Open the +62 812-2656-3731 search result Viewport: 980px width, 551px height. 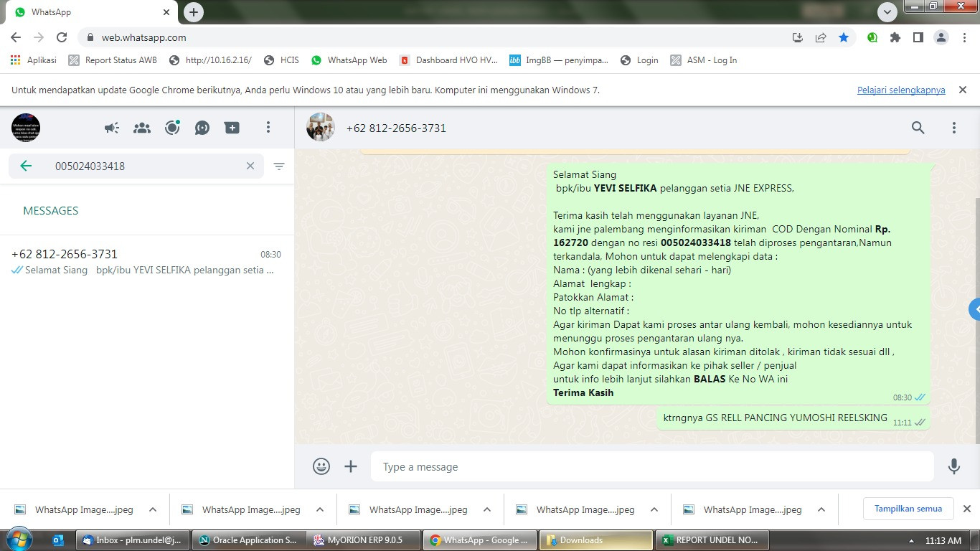[146, 262]
